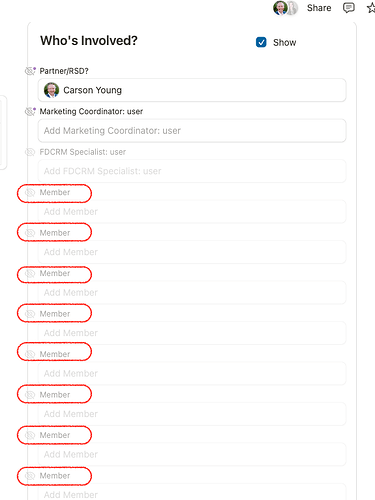Click the collaborator avatars at top
375x500 pixels.
tap(285, 8)
